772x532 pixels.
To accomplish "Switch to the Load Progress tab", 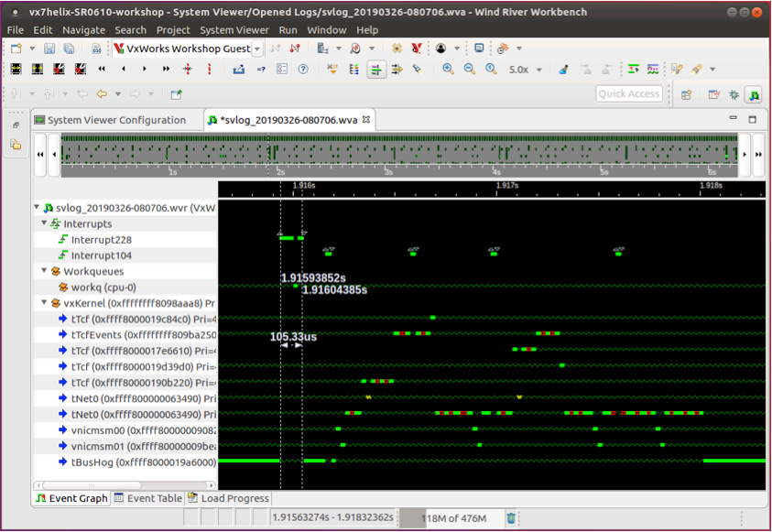I will point(229,498).
